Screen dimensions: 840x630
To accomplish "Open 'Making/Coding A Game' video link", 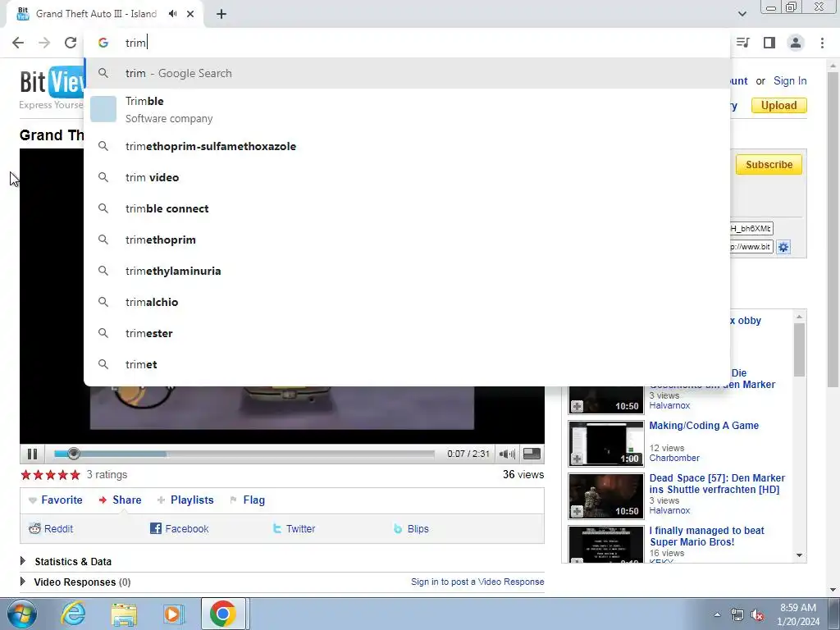I will [704, 426].
